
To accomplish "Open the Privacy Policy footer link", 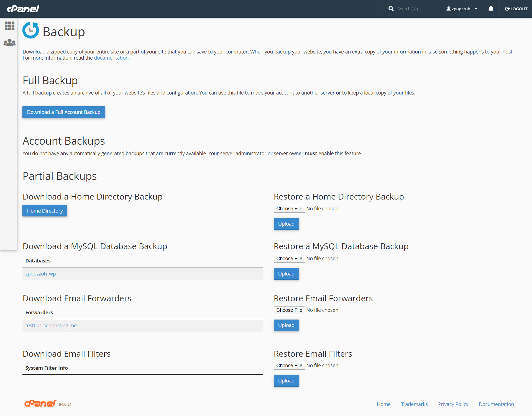I will (x=453, y=404).
